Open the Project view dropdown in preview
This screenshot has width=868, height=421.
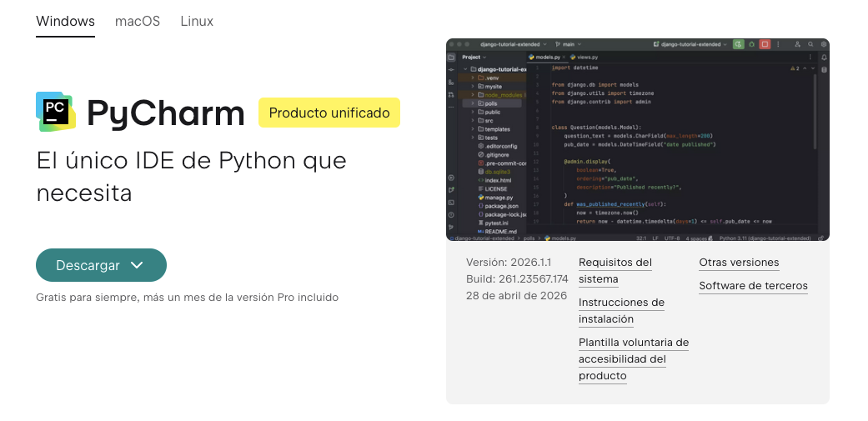coord(474,57)
